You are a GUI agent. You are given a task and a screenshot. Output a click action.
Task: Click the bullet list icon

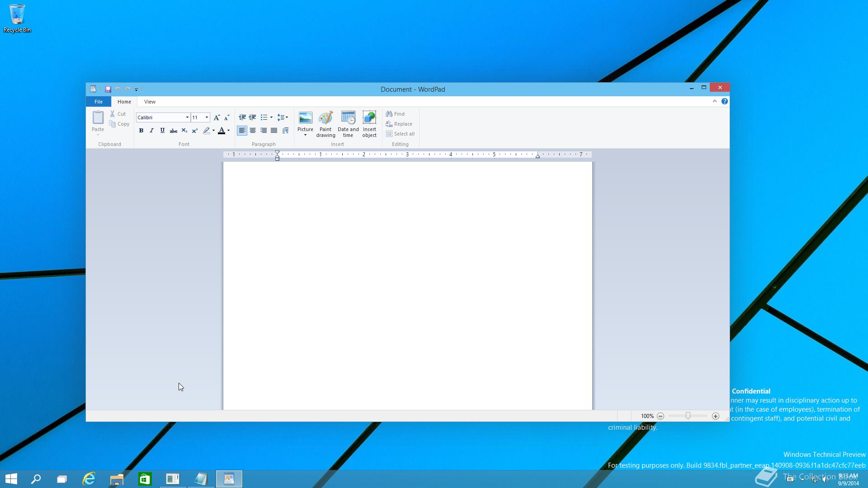[x=264, y=117]
